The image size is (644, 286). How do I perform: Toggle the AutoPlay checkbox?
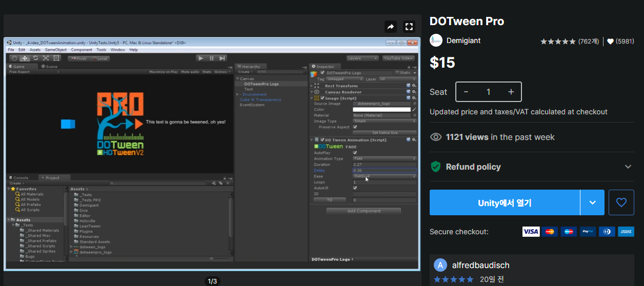(x=355, y=153)
